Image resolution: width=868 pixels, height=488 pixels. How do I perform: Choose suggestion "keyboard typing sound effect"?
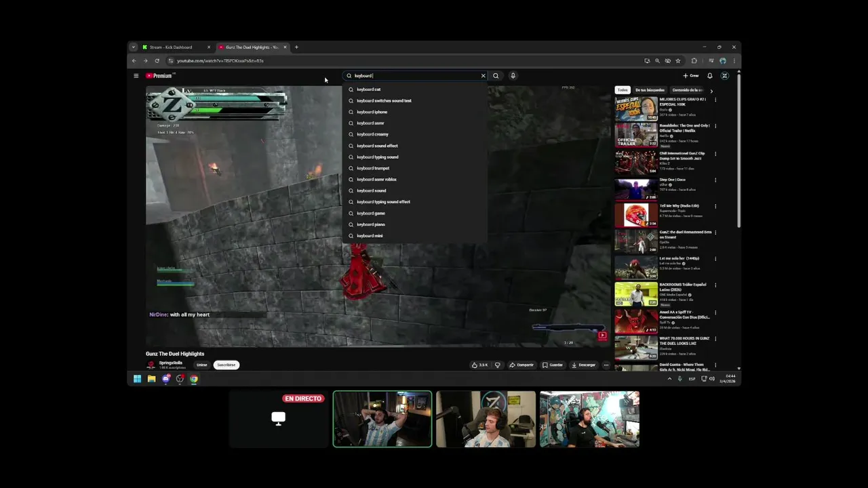click(415, 202)
